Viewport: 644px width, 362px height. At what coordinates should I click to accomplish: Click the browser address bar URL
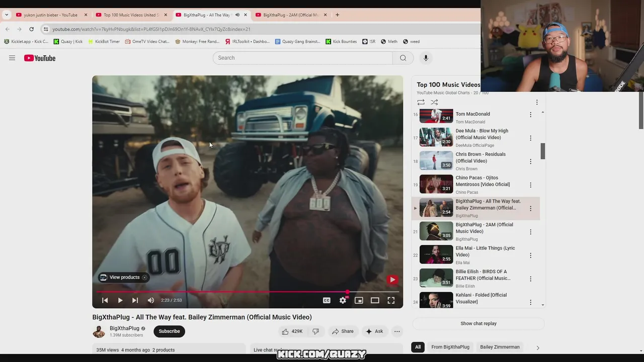point(151,29)
